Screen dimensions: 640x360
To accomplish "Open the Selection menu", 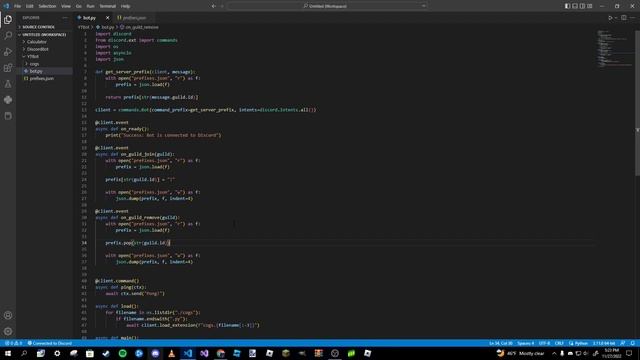I will (47, 6).
